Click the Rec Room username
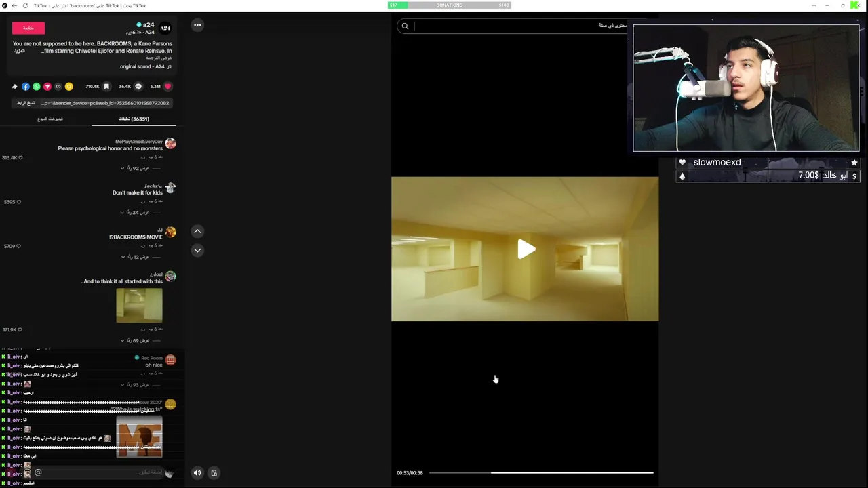Image resolution: width=868 pixels, height=488 pixels. (x=152, y=358)
